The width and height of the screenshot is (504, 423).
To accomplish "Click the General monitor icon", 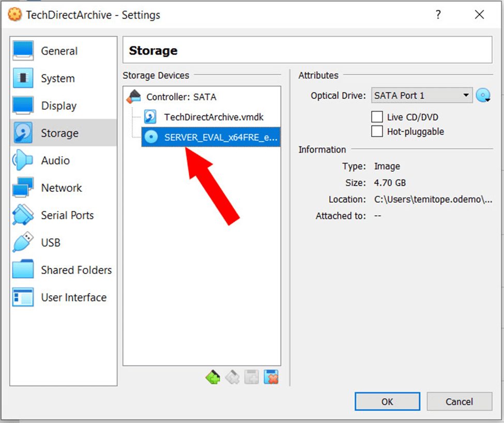I will pos(23,51).
